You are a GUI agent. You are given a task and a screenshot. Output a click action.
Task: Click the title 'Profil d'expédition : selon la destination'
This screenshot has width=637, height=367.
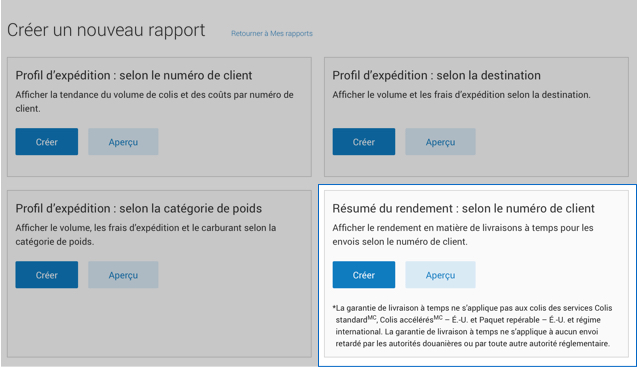pyautogui.click(x=436, y=76)
